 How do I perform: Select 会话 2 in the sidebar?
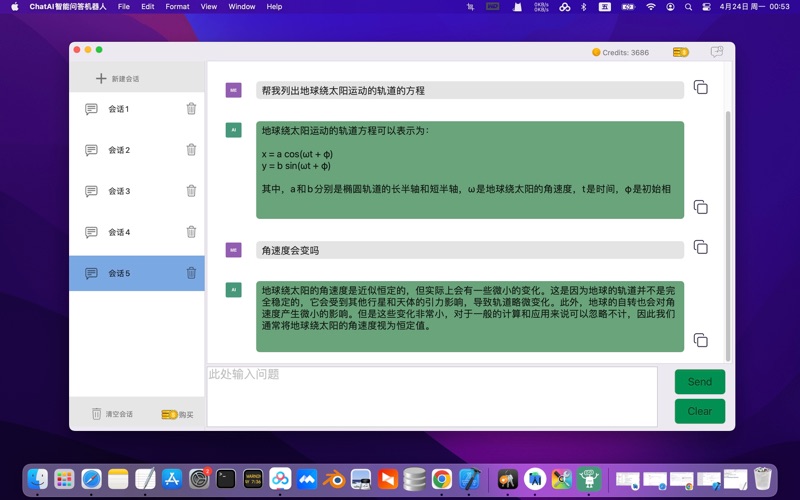tap(119, 150)
